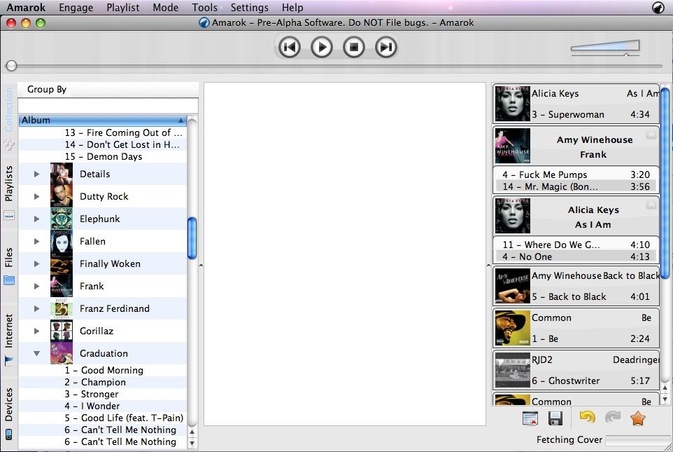Collapse the Amy Winehouse Frank album group
The width and height of the screenshot is (673, 452).
651,136
